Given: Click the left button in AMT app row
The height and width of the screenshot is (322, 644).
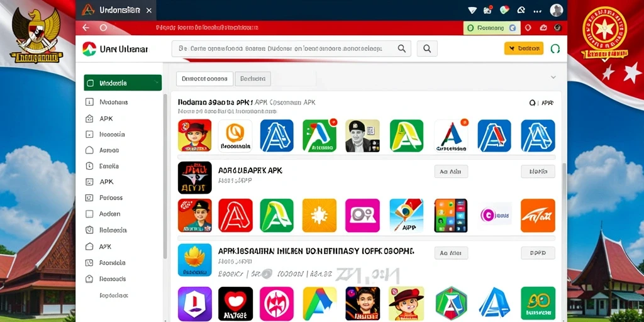Looking at the screenshot, I should pos(451,171).
